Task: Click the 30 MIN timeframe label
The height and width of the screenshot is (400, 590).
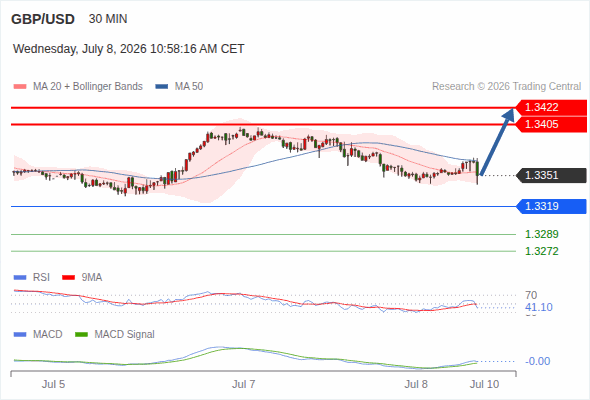Action: pos(108,19)
